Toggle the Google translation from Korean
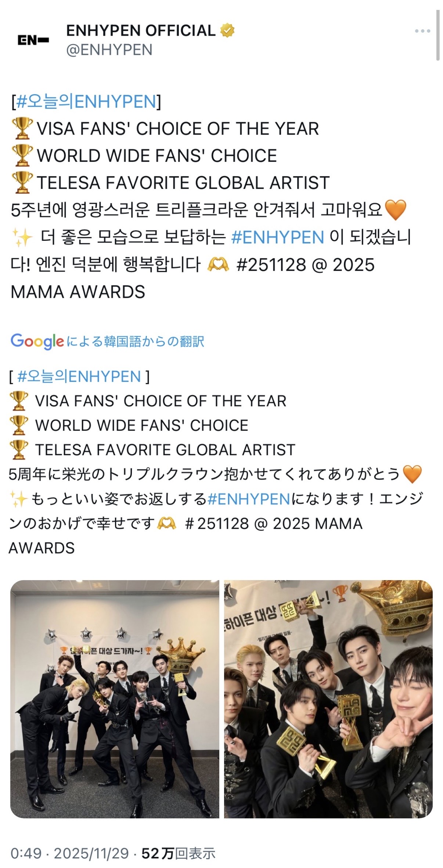443x868 pixels. (x=107, y=342)
